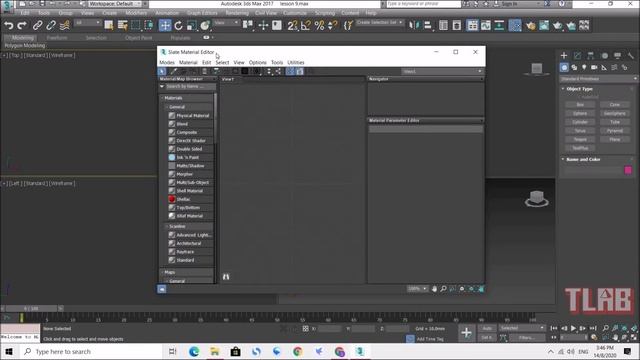Toggle the Percent Snap icon
This screenshot has height=360, width=640.
[x=319, y=25]
